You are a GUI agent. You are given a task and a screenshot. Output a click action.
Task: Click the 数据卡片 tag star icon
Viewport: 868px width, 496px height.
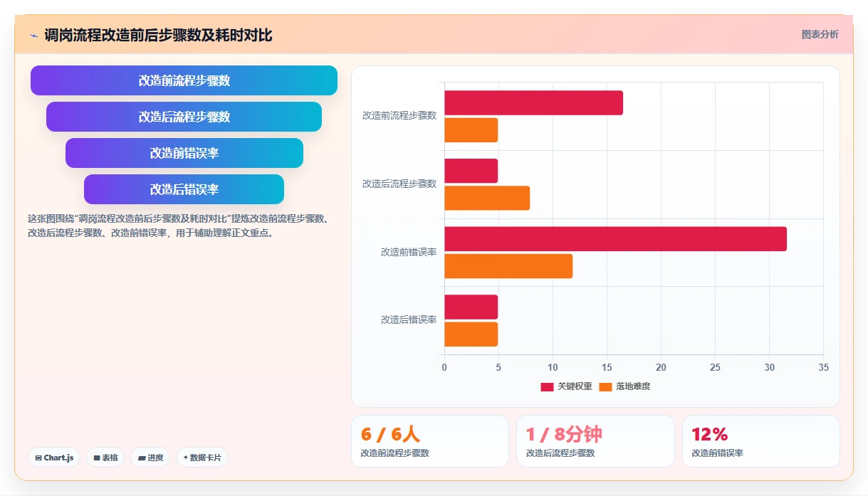tap(186, 458)
